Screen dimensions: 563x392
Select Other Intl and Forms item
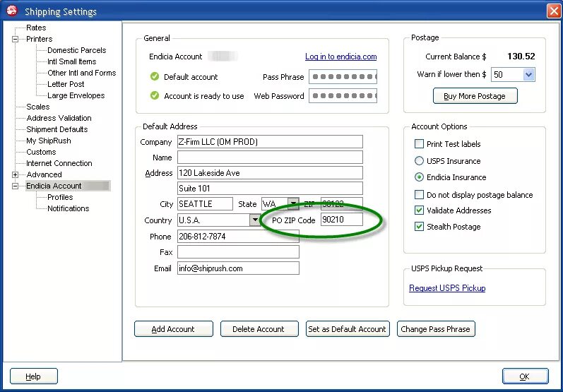pos(82,73)
